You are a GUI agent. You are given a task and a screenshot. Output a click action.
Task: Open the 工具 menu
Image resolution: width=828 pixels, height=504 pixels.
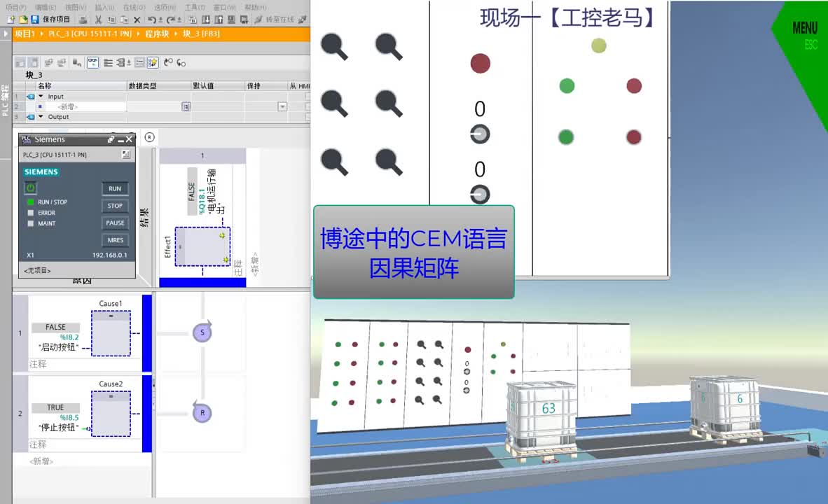pos(194,8)
